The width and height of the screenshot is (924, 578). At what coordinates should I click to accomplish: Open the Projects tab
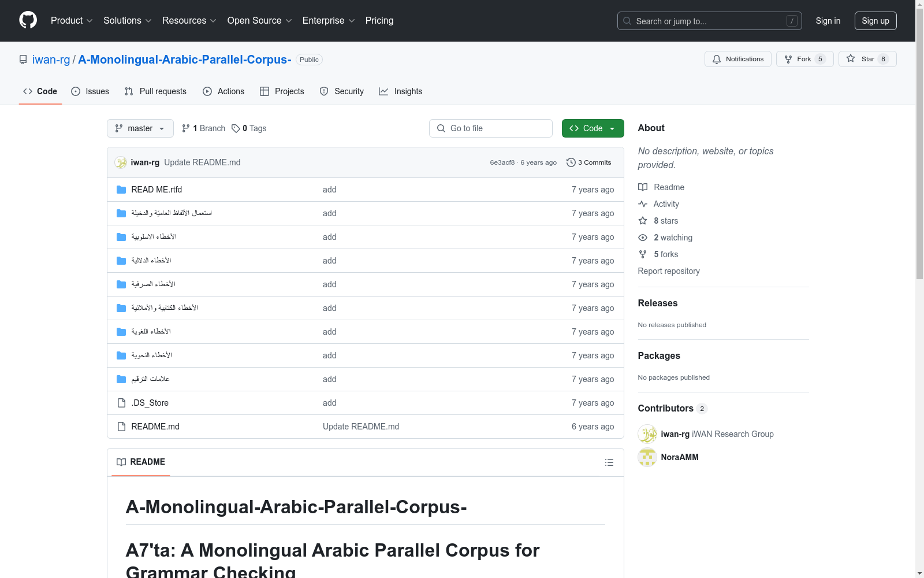coord(282,91)
